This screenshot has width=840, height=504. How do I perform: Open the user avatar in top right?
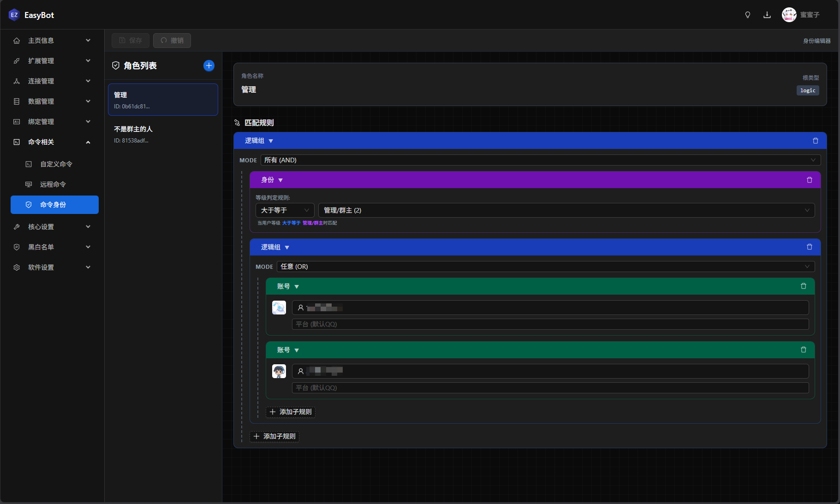(x=789, y=15)
